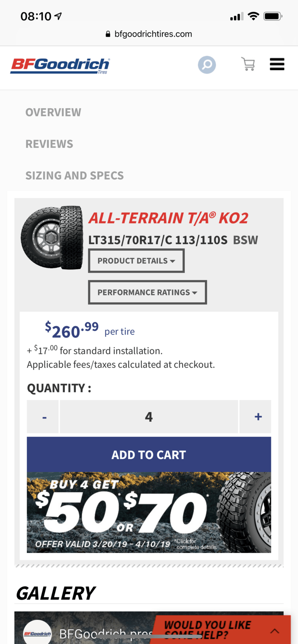Open the hamburger menu
Screen dimensions: 298x644
277,64
